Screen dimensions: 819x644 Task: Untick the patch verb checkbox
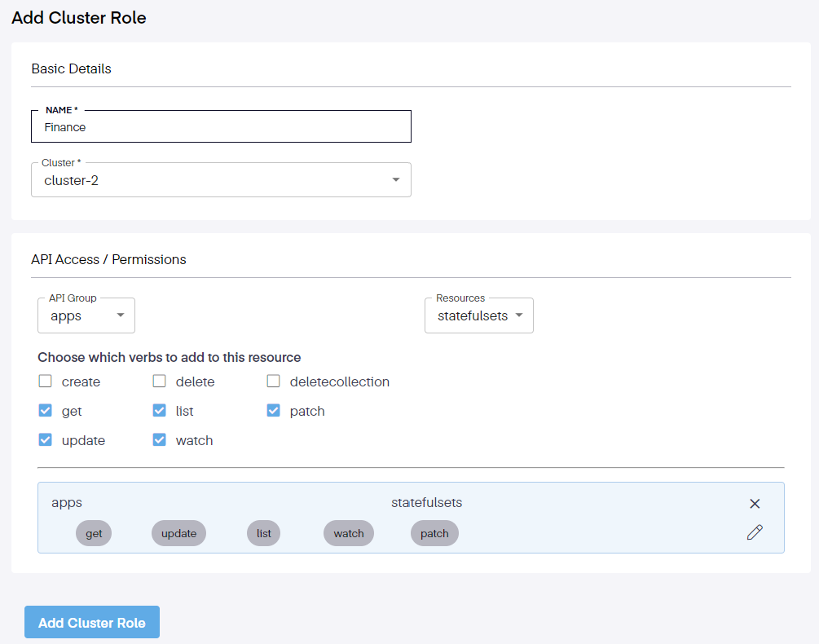coord(274,411)
